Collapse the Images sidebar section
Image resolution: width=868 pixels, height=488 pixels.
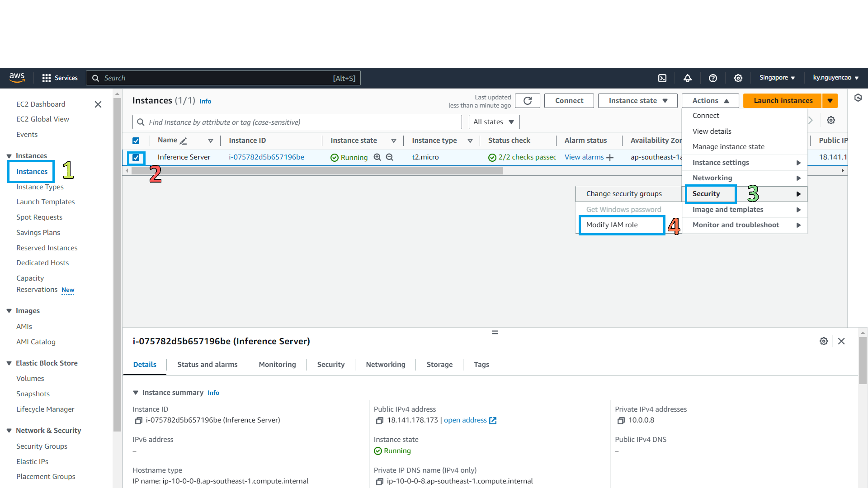click(9, 311)
